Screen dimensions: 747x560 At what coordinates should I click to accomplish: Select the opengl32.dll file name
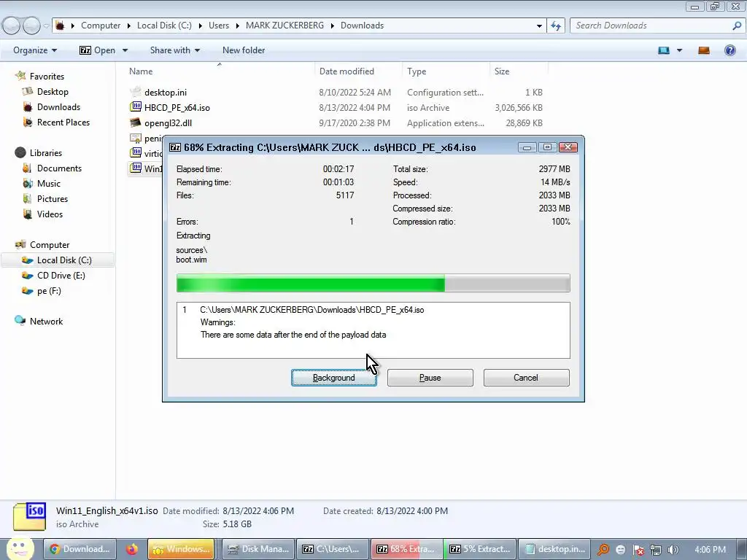pyautogui.click(x=169, y=122)
